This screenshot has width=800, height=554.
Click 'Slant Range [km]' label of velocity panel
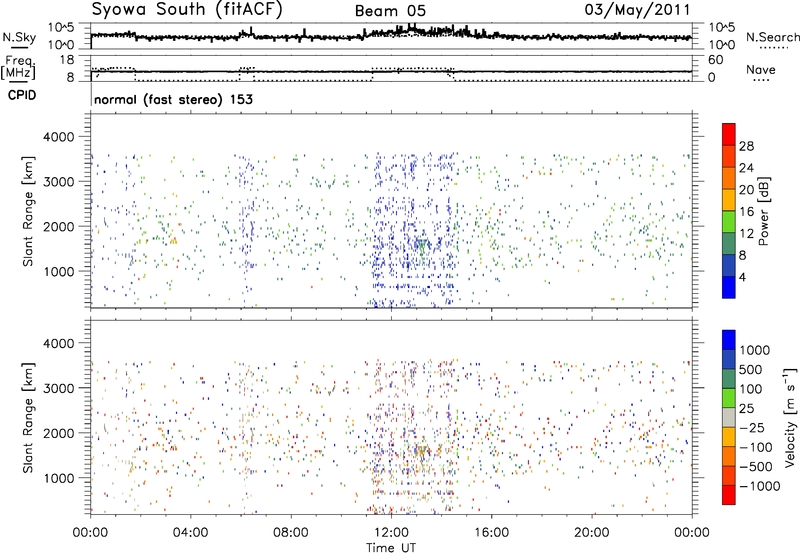coord(28,417)
